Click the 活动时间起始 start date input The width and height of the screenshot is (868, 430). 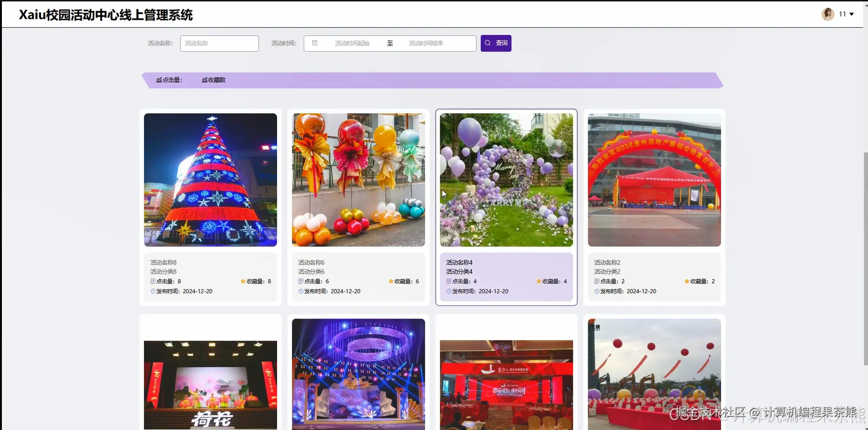352,43
